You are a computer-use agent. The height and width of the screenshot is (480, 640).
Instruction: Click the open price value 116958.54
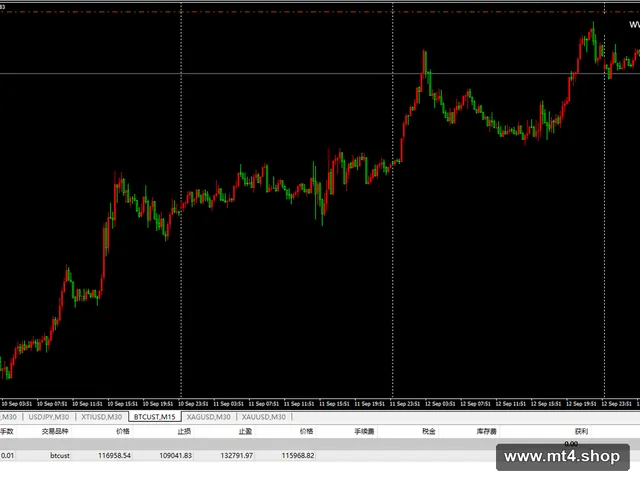point(114,455)
